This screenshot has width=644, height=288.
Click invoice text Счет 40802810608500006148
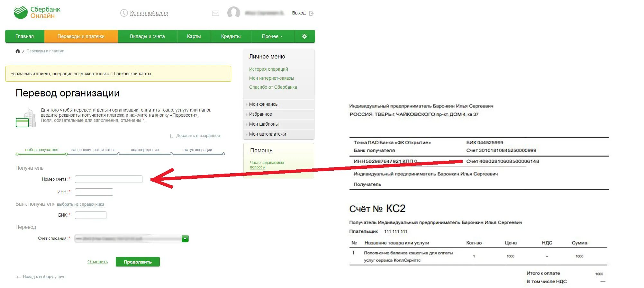pos(503,161)
